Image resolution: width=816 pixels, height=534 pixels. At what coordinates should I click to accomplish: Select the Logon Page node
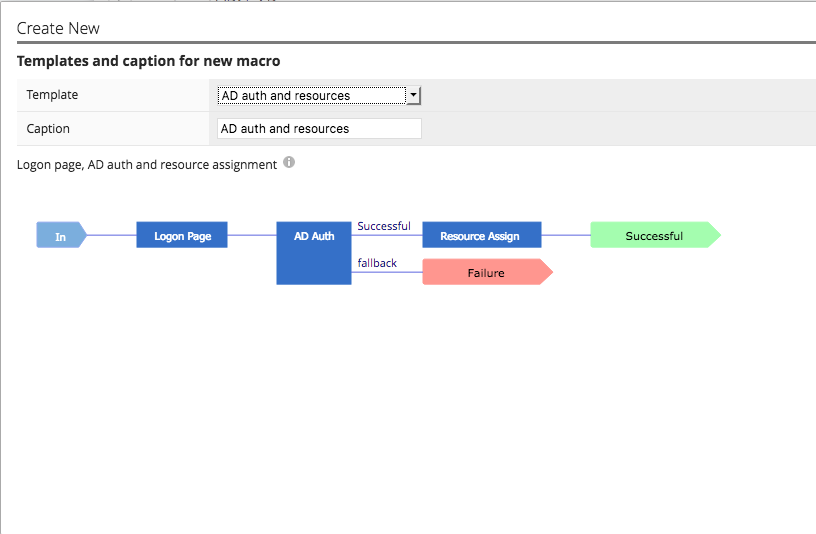pos(182,235)
